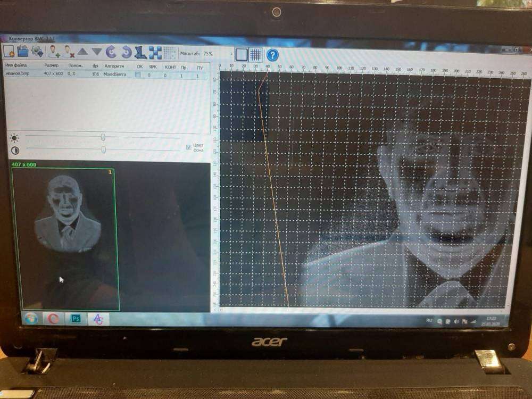The image size is (532, 399).
Task: Add an image with the person-plus icon
Action: (54, 52)
